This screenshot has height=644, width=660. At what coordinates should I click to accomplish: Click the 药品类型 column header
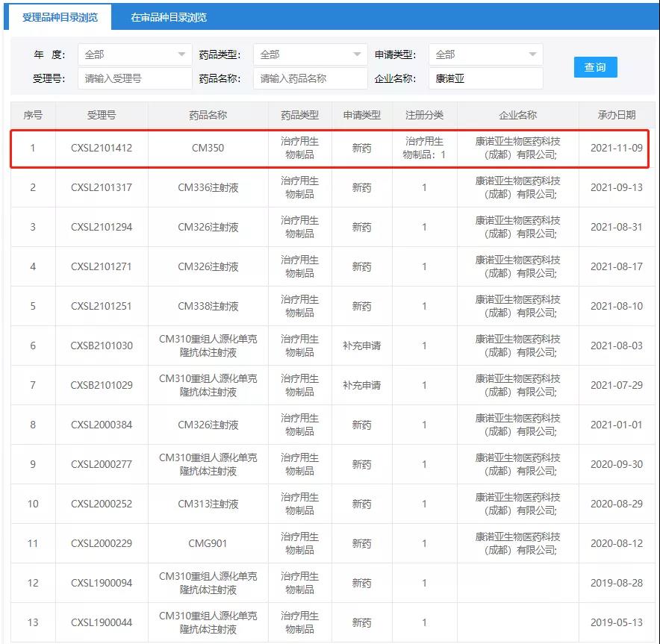coord(299,115)
